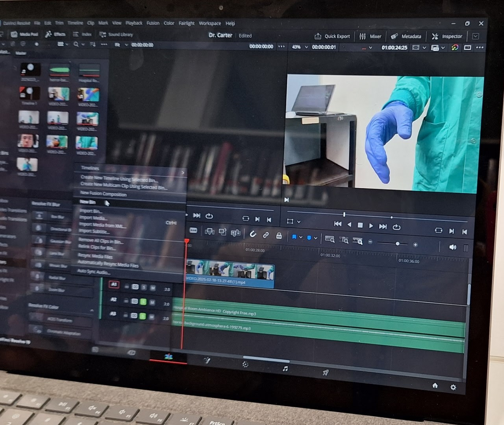Open the marker color dropdown arrow
The width and height of the screenshot is (504, 425).
pos(315,238)
